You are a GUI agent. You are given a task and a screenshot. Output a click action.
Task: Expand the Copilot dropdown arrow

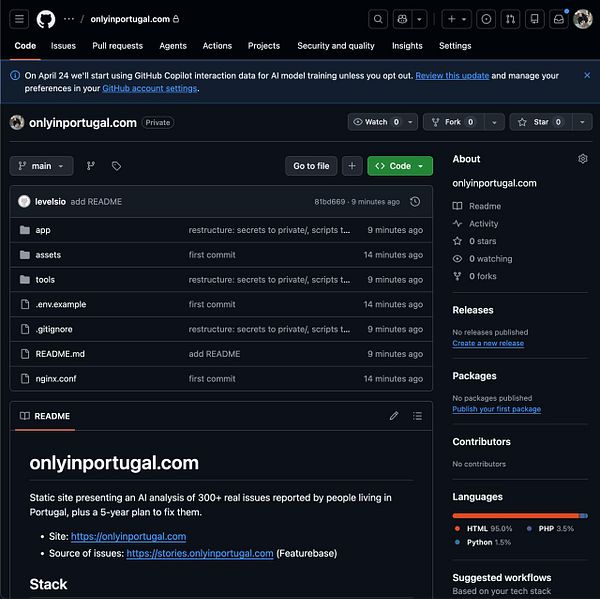pyautogui.click(x=419, y=19)
